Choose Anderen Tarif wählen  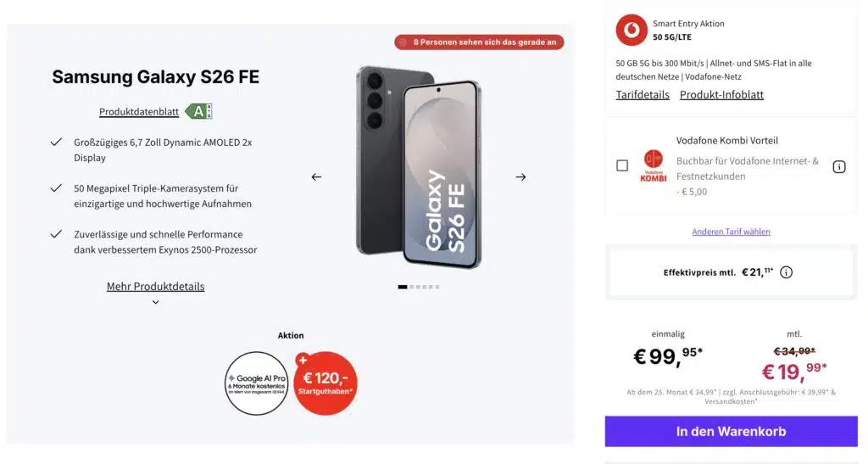pyautogui.click(x=731, y=232)
